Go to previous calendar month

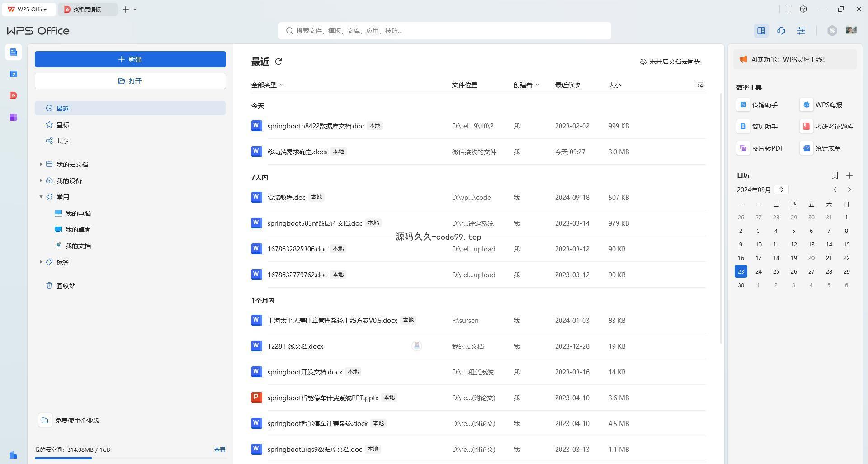(835, 189)
